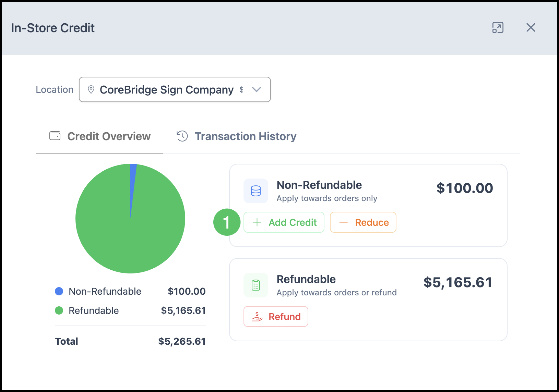Select the blue Non-Refundable legend dot

pyautogui.click(x=59, y=291)
